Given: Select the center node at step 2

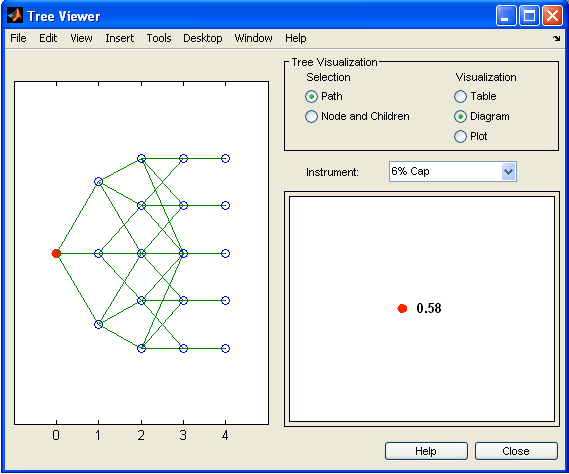Looking at the screenshot, I should coord(142,253).
